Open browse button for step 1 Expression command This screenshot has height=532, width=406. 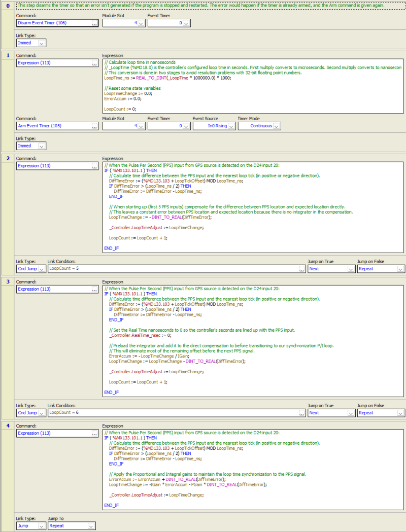tap(94, 63)
